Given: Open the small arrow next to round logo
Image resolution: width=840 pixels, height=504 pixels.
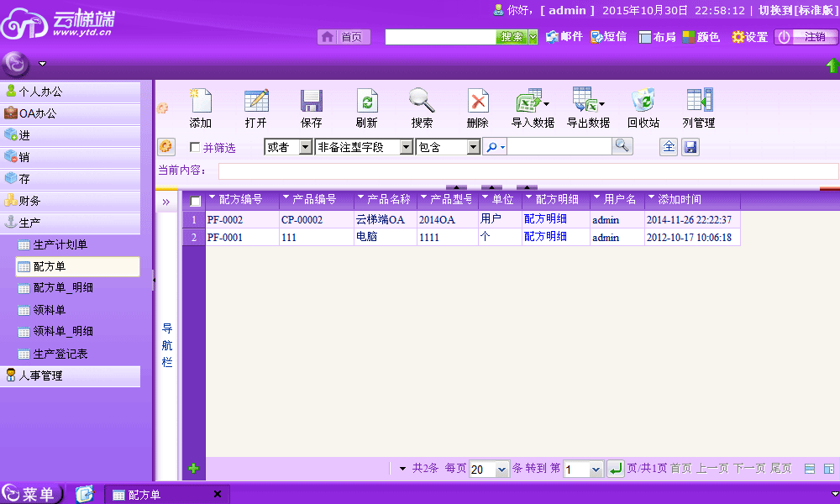Looking at the screenshot, I should [42, 64].
